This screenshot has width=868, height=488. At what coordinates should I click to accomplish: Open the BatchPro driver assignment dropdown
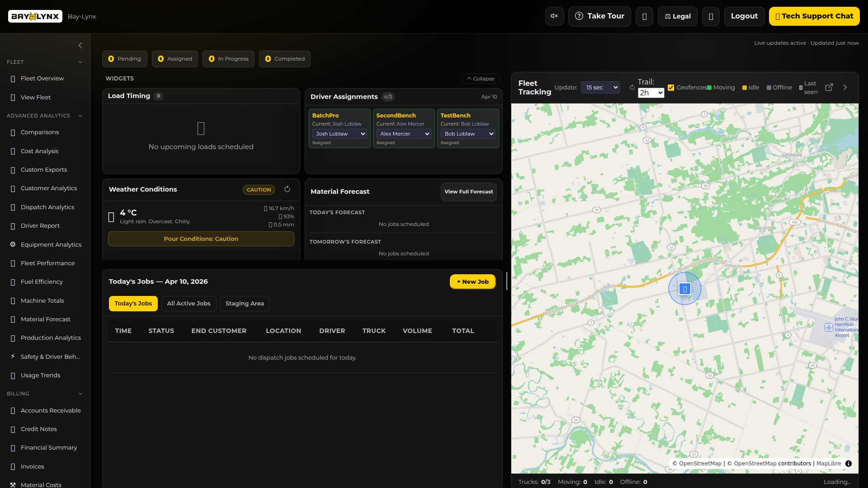(x=340, y=134)
